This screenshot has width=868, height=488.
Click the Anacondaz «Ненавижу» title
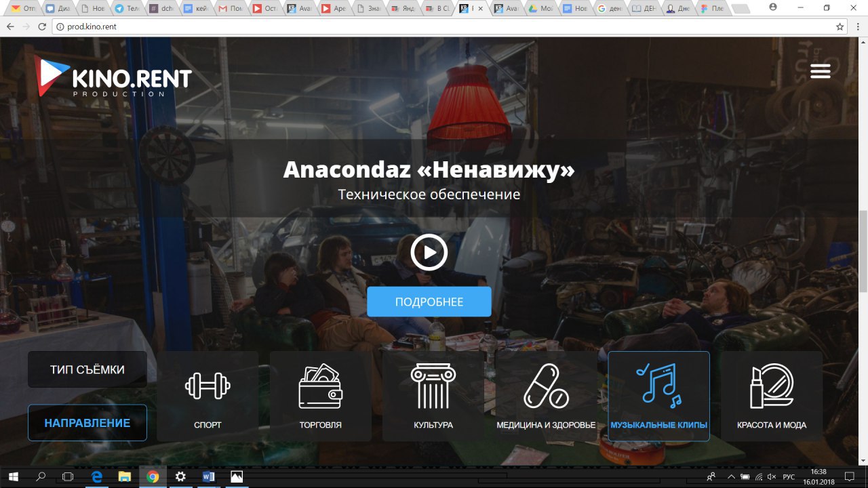click(x=429, y=169)
